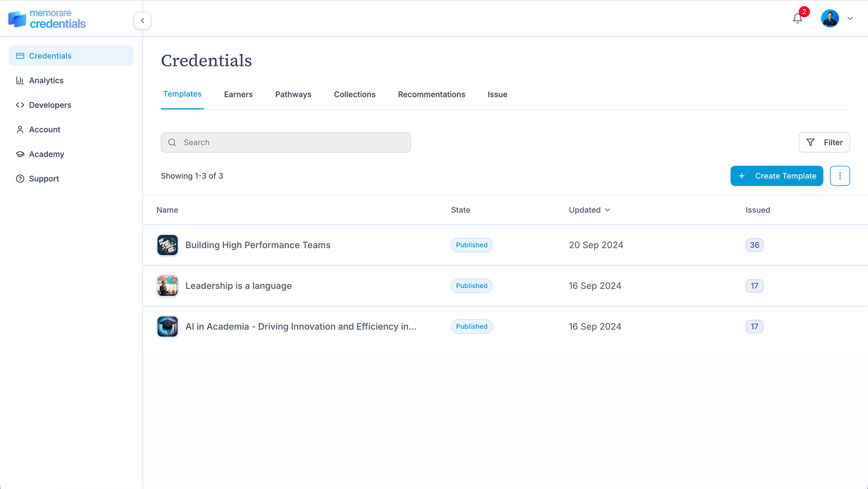Open the user profile avatar

830,18
